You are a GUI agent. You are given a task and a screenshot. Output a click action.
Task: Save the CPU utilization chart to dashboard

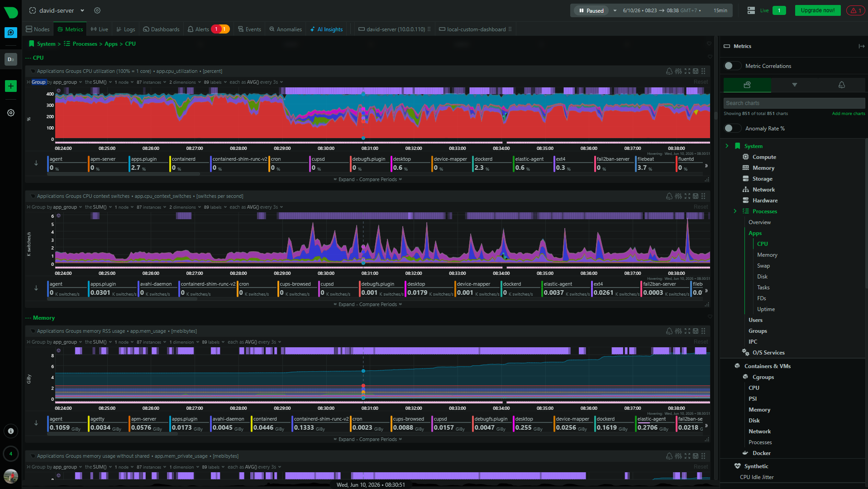click(696, 71)
